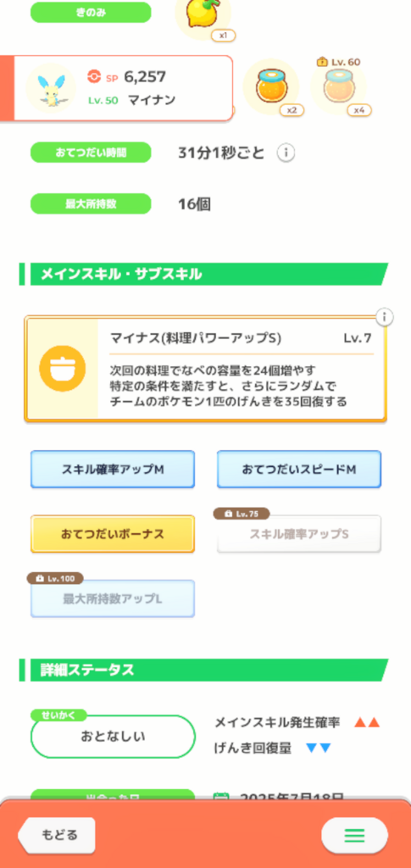The width and height of the screenshot is (411, 868).
Task: Tap locked 最大所持数アップL skill
Action: pos(113,598)
